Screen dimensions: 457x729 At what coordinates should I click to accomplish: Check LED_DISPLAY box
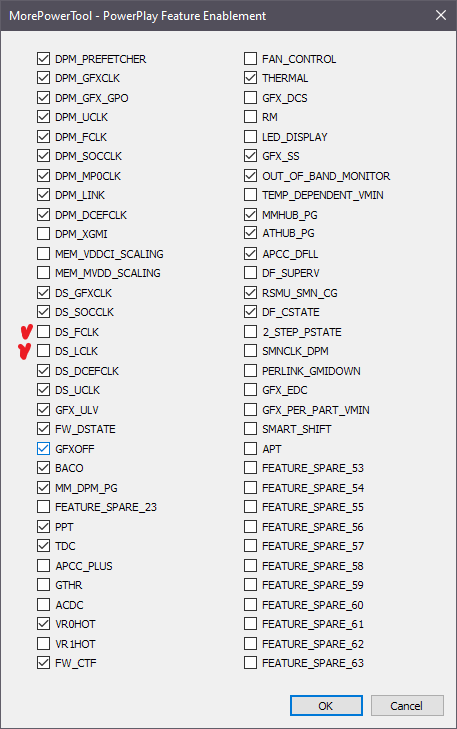251,137
